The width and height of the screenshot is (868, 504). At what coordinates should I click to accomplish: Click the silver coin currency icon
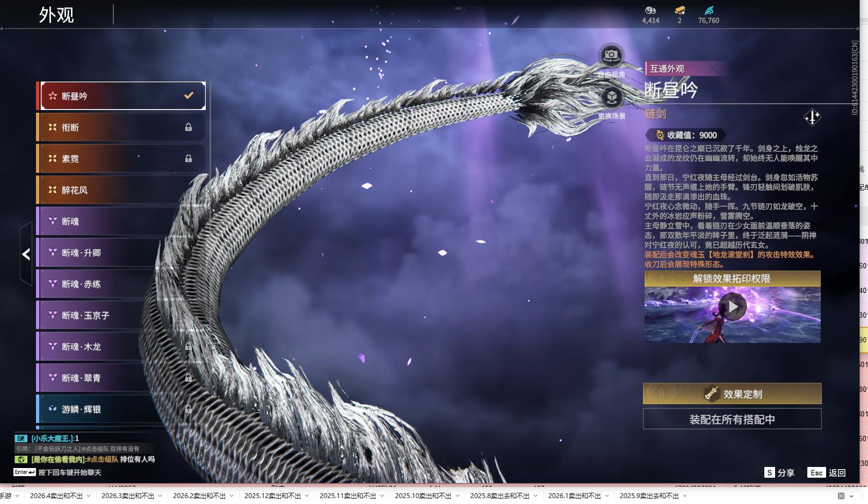(x=650, y=10)
